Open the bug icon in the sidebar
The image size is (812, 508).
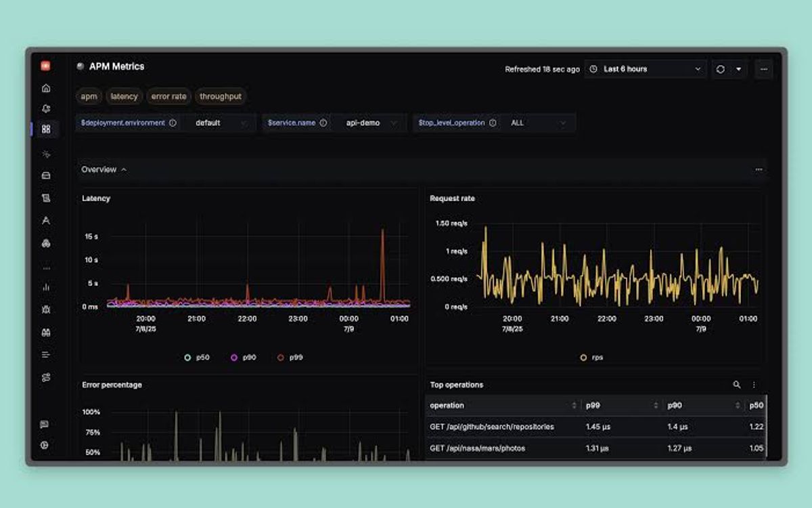pos(46,310)
